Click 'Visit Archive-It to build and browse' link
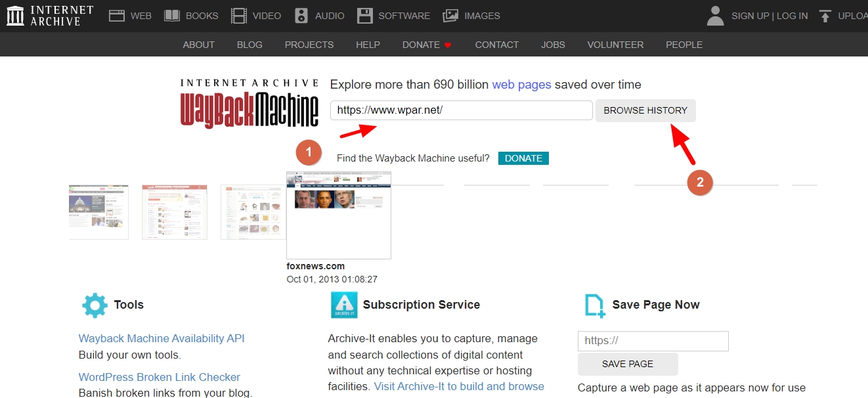The height and width of the screenshot is (398, 868). [459, 387]
